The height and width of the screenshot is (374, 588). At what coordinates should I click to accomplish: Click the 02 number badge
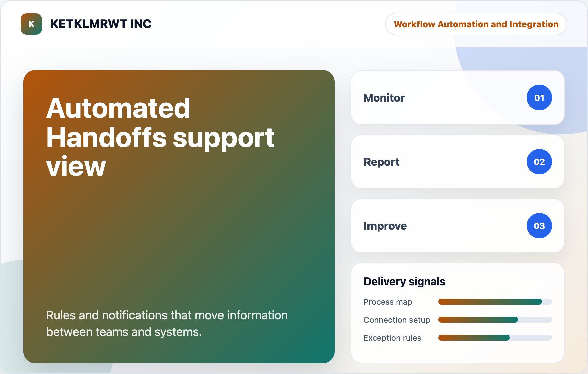coord(539,162)
